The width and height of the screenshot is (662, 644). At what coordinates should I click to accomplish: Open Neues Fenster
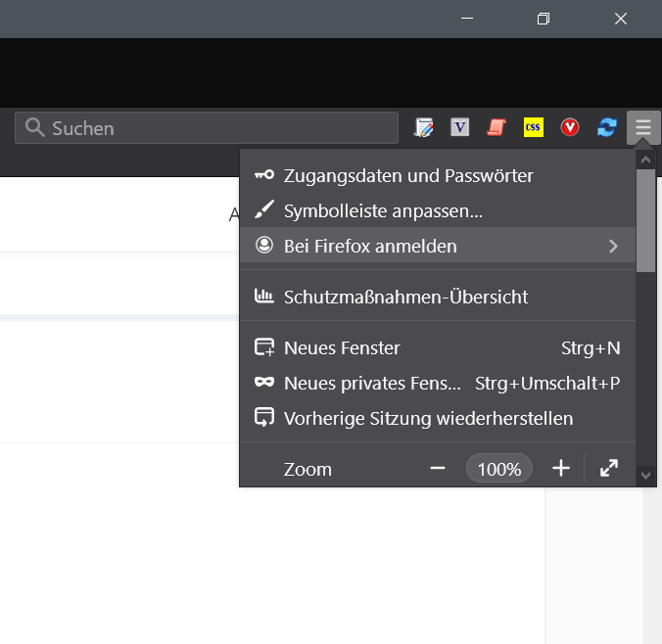click(x=342, y=348)
